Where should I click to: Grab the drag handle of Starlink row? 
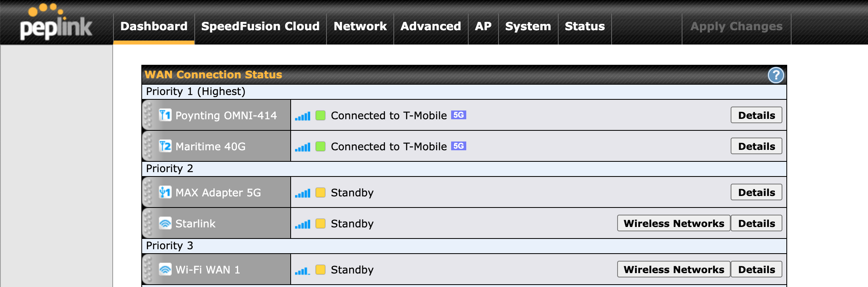tap(148, 223)
